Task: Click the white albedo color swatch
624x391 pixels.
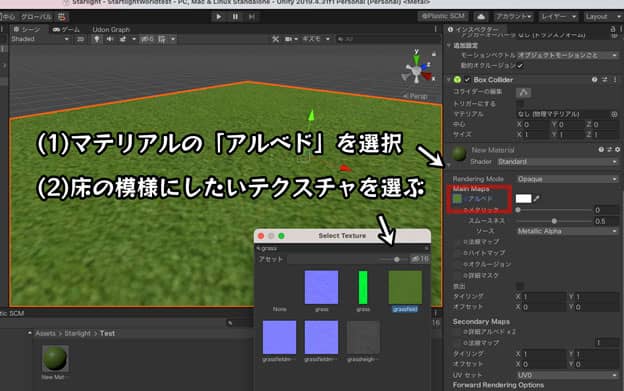Action: (523, 198)
